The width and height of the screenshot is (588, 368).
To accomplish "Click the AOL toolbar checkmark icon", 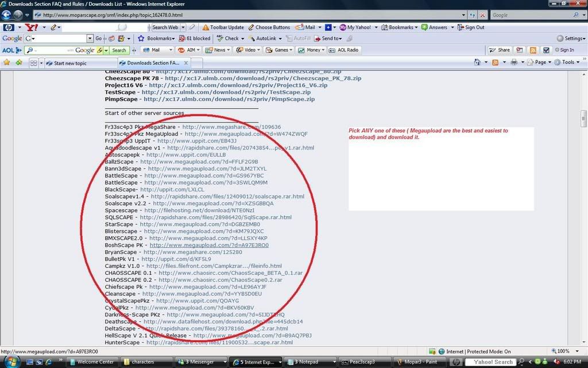I will click(x=546, y=50).
